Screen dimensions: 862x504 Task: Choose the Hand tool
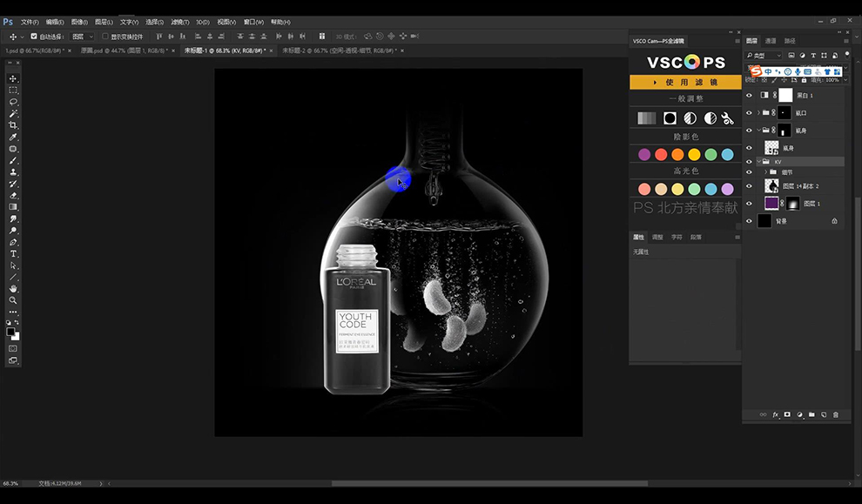click(x=13, y=289)
